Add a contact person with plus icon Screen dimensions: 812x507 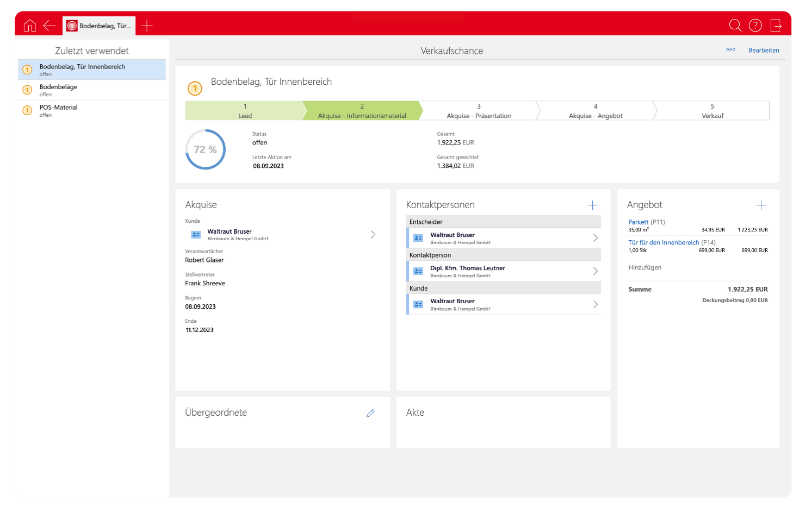click(x=592, y=205)
